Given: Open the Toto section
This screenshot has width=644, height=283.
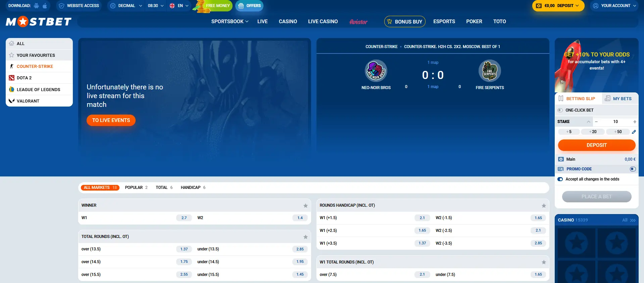Looking at the screenshot, I should click(x=499, y=22).
